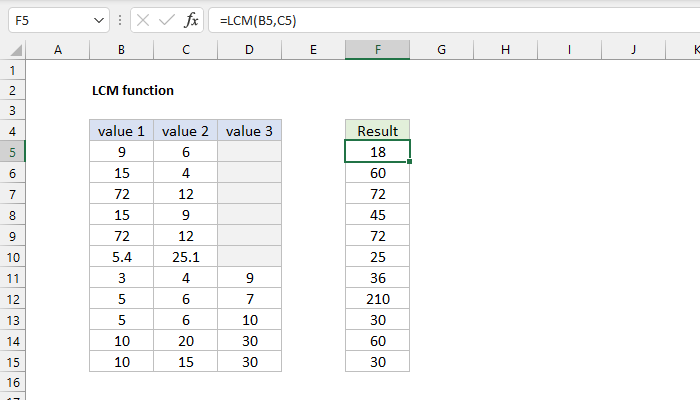Select cell D11 containing 9
This screenshot has height=400, width=700.
pyautogui.click(x=250, y=278)
